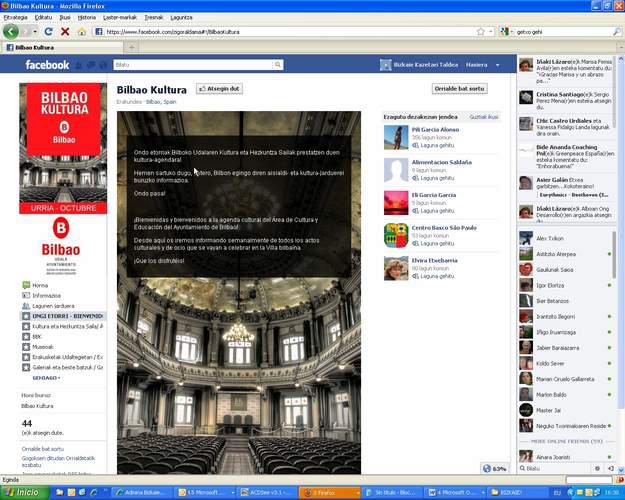The width and height of the screenshot is (625, 500).
Task: Click Guztiak ikusi link
Action: (x=483, y=117)
